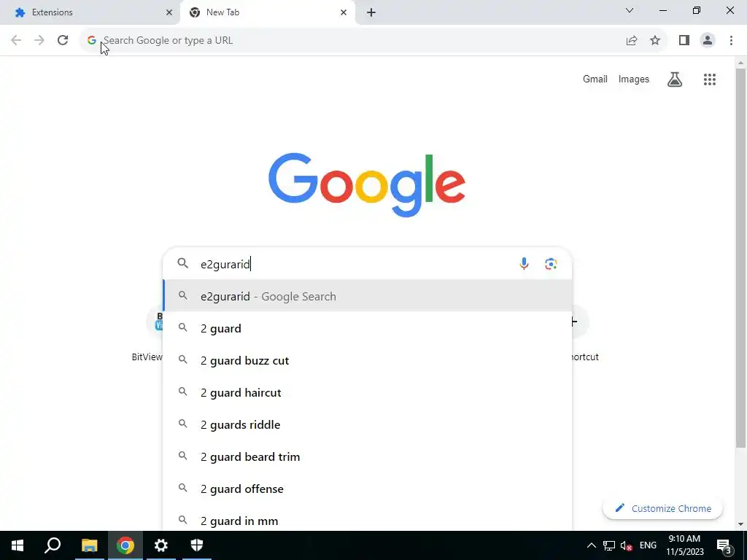This screenshot has height=560, width=747.
Task: Toggle the Chrome side panel icon
Action: [x=684, y=41]
